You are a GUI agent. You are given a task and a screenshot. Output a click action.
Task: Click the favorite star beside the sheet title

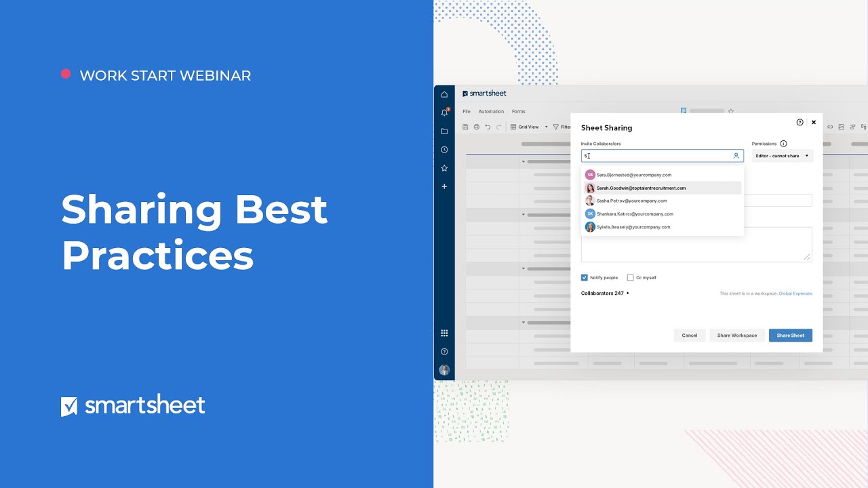[730, 111]
